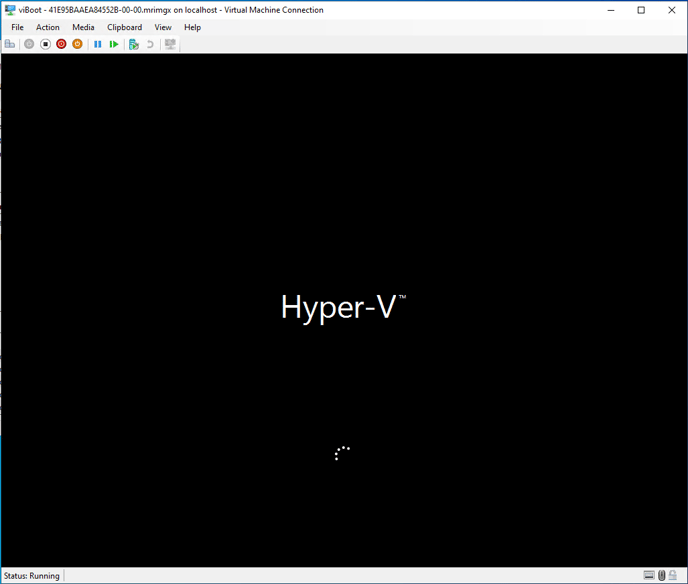Viewport: 688px width, 584px height.
Task: Click the Hyper-V boot logo in VM screen
Action: [343, 308]
